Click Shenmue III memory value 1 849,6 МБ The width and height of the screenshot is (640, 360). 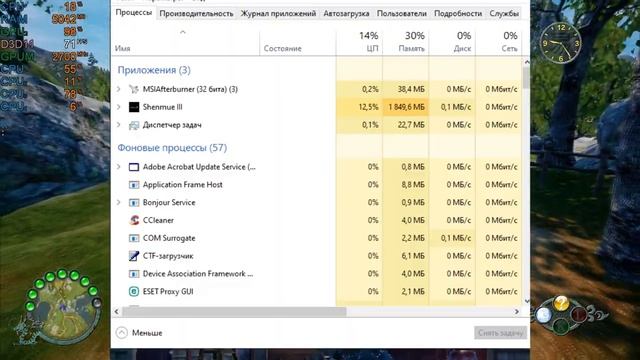click(407, 107)
